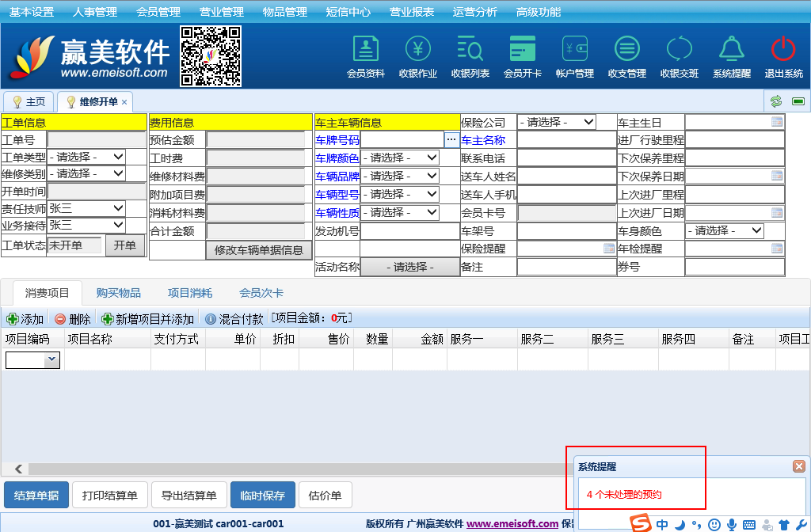Open the 保险公司 dropdown
Screen dimensions: 811x532
coord(556,122)
